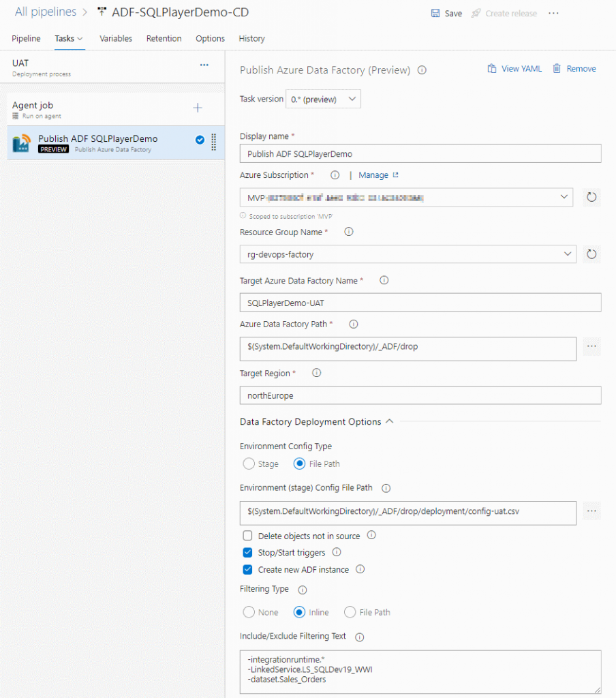This screenshot has height=698, width=616.
Task: Switch to the Variables tab
Action: point(115,38)
